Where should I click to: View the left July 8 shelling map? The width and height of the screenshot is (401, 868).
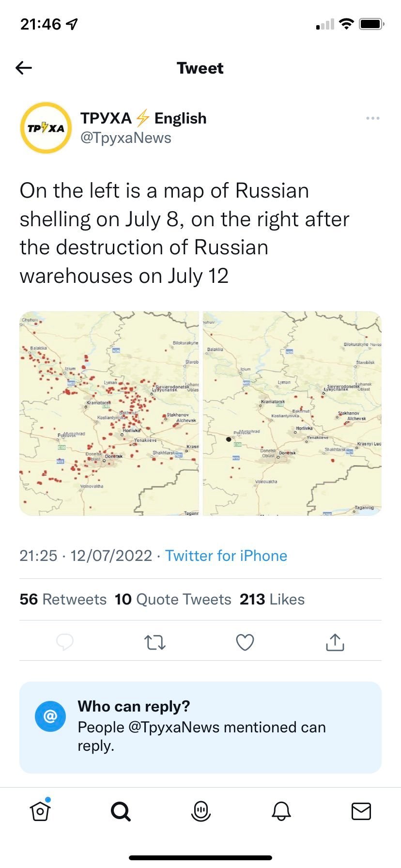coord(109,413)
